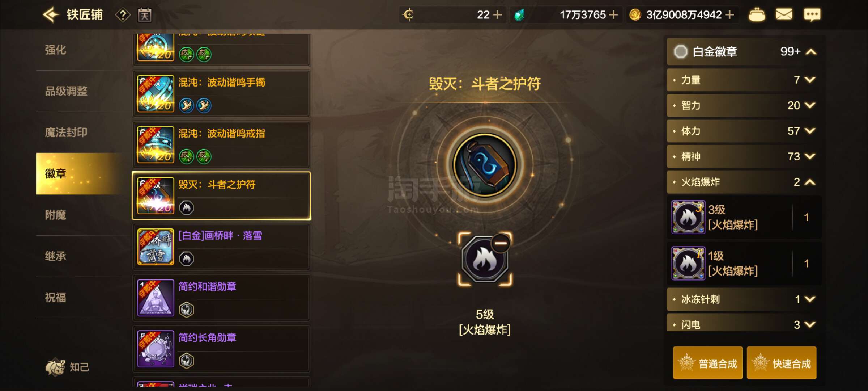The width and height of the screenshot is (868, 391).
Task: Click the 快速合成 button
Action: [x=782, y=363]
